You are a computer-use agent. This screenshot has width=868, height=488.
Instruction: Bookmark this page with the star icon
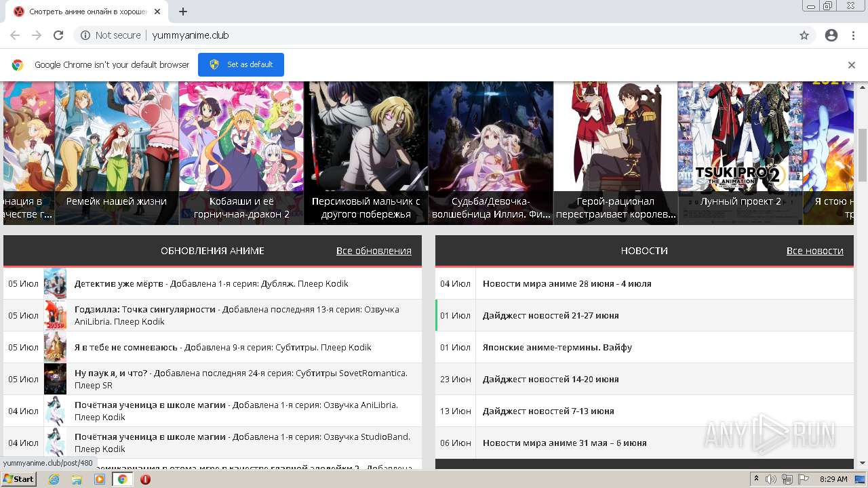pyautogui.click(x=804, y=35)
